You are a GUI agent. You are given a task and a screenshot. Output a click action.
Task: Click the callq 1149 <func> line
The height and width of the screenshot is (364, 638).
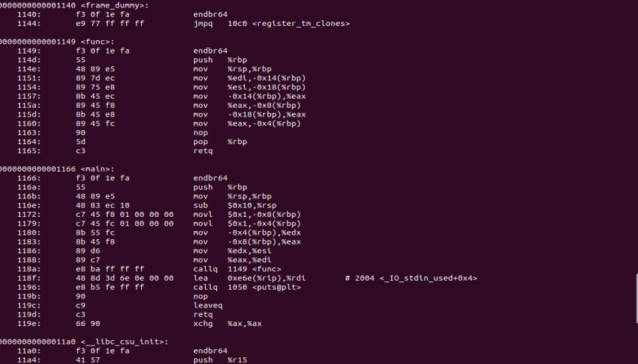point(237,269)
